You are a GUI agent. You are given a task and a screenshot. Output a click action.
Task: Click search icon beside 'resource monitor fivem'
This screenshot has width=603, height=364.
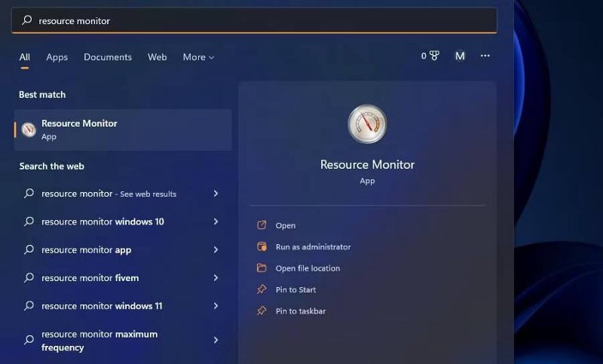pos(29,277)
